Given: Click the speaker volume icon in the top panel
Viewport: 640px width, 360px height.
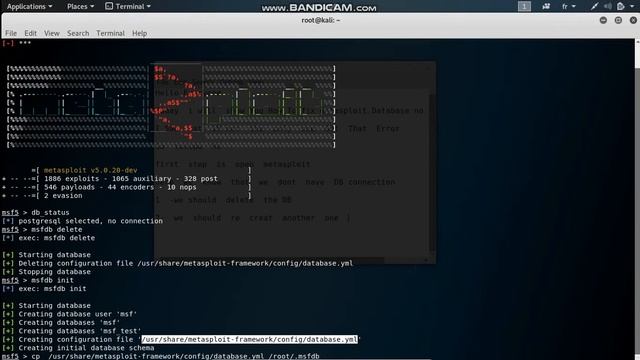Looking at the screenshot, I should tap(608, 7).
